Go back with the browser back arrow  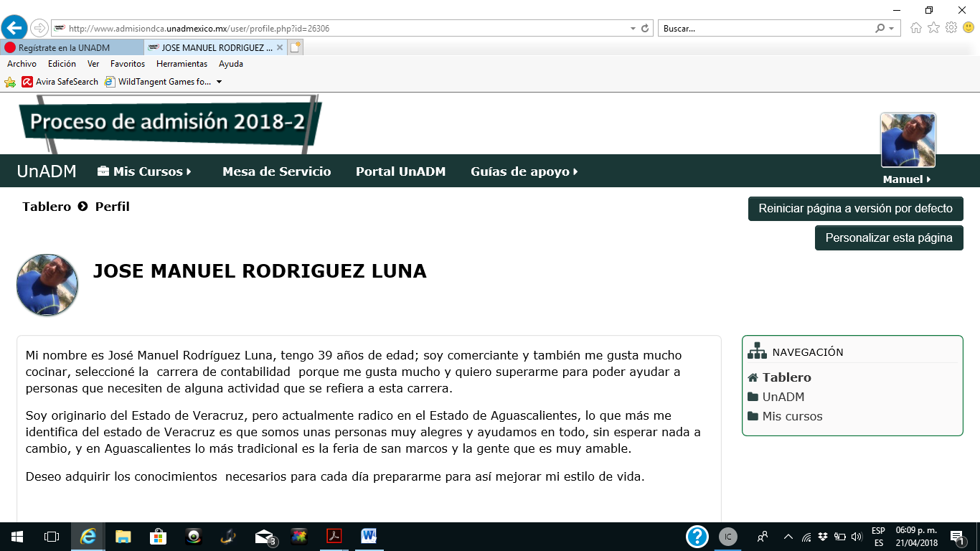14,28
